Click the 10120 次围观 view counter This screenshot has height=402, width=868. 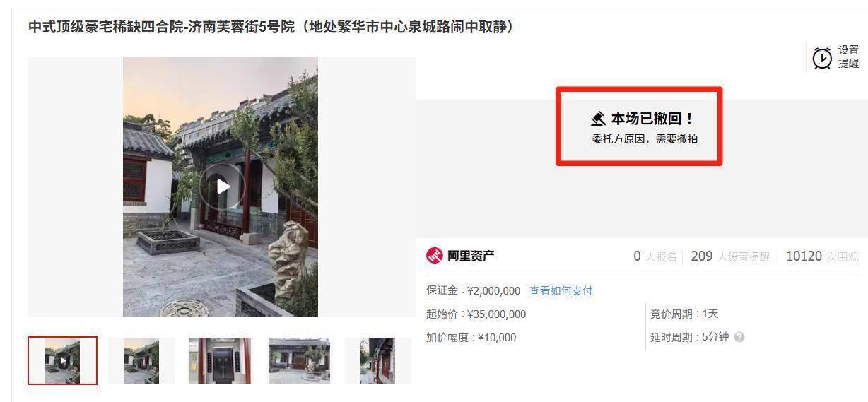pyautogui.click(x=823, y=256)
